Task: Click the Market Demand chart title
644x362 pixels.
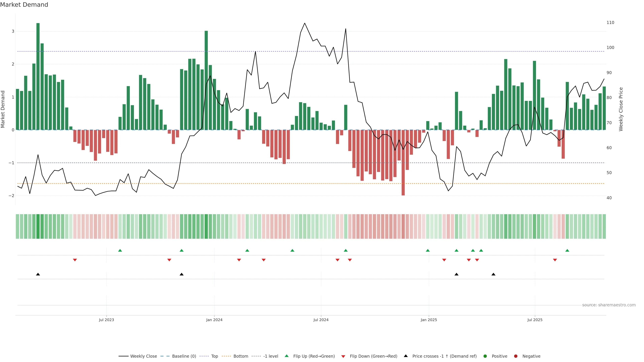Action: pyautogui.click(x=24, y=5)
